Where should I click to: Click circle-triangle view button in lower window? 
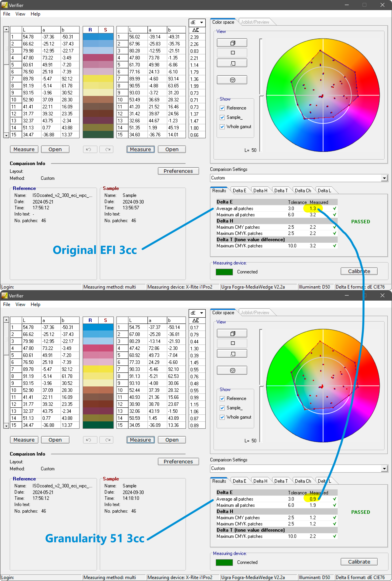[x=232, y=371]
